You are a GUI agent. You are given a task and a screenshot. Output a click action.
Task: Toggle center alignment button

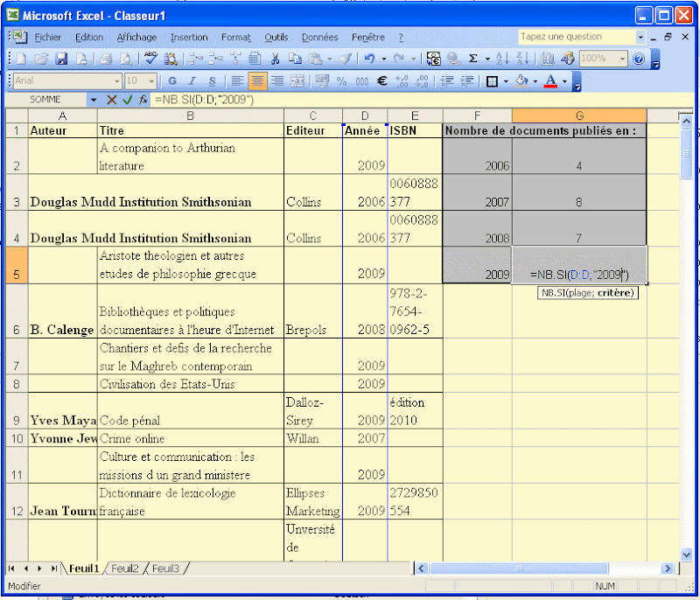pos(257,81)
